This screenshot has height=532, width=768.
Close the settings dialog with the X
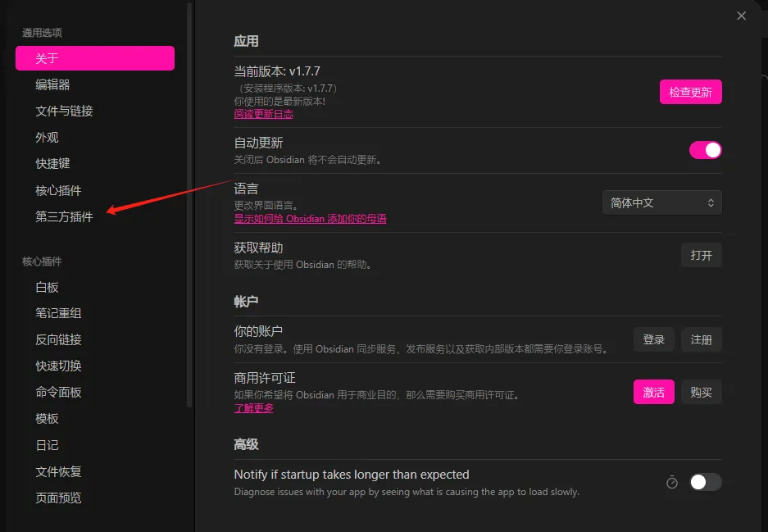point(741,16)
